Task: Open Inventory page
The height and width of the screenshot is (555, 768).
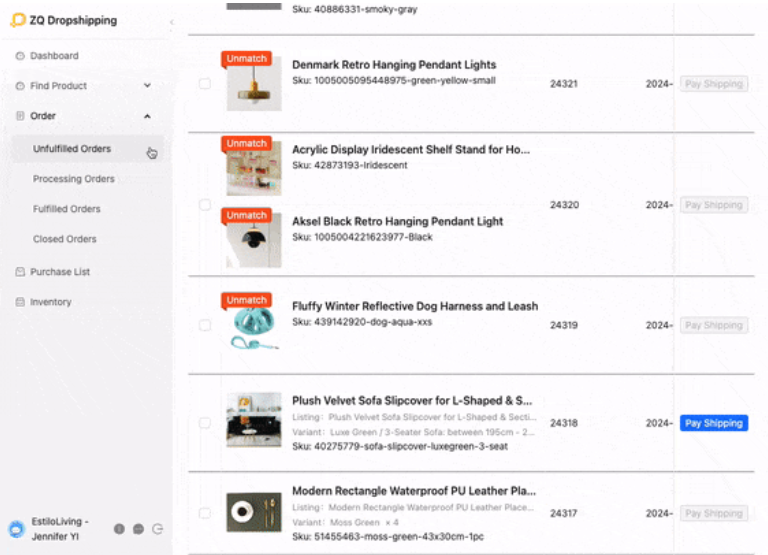Action: point(50,302)
